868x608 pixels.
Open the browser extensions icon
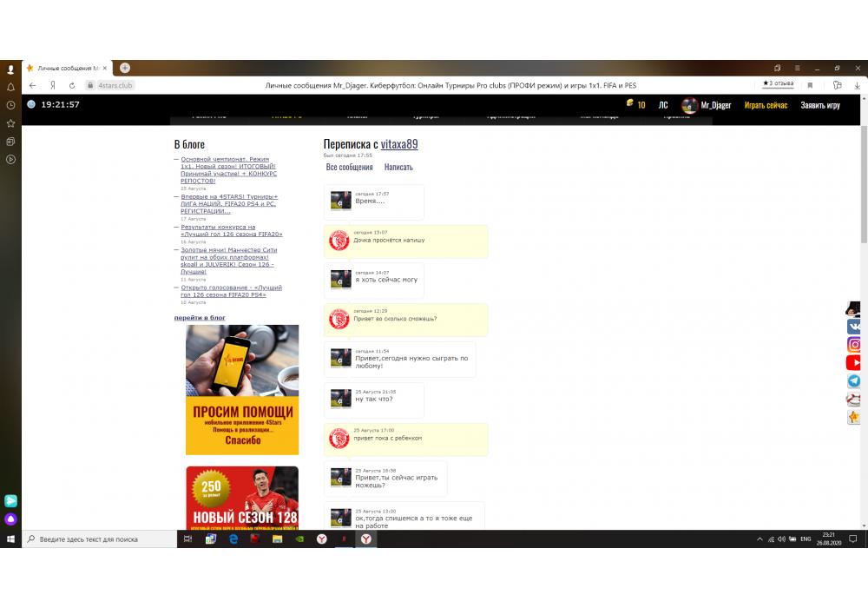[x=837, y=85]
